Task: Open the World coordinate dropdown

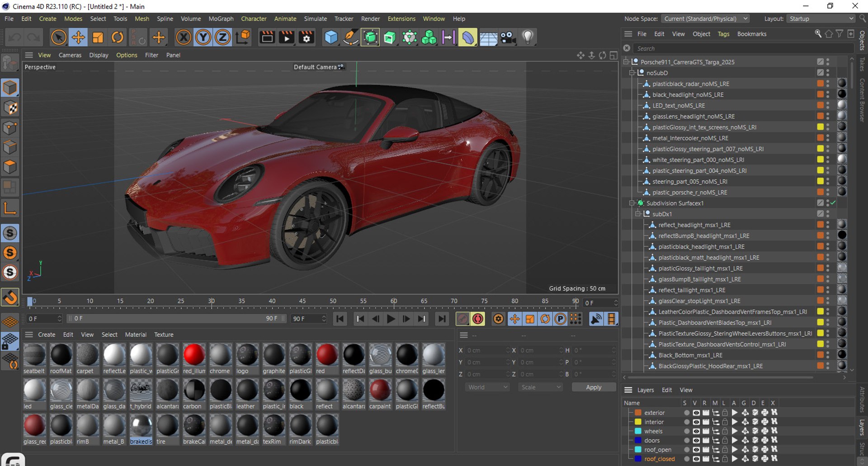Action: (x=487, y=387)
